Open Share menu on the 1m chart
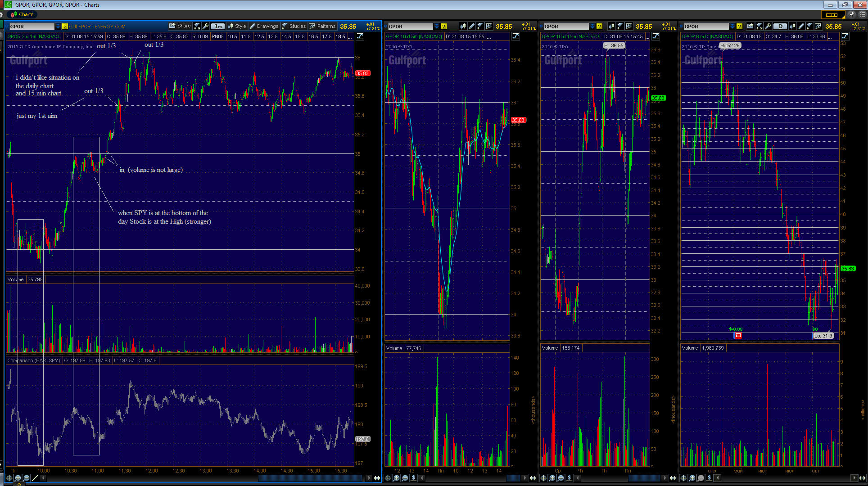868x486 pixels. pos(180,26)
